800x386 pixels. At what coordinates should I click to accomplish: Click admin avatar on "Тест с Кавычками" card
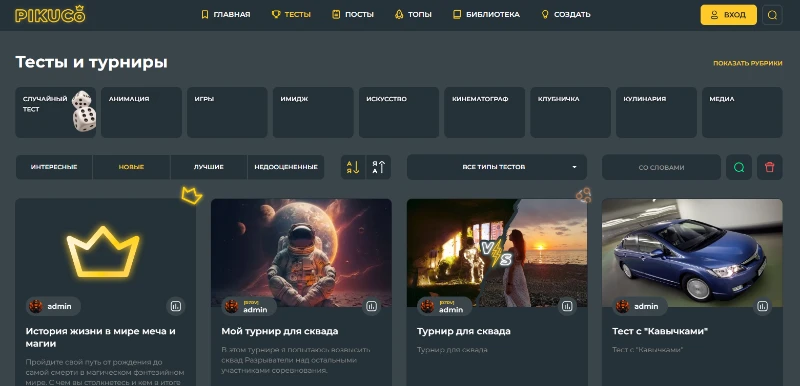point(622,306)
